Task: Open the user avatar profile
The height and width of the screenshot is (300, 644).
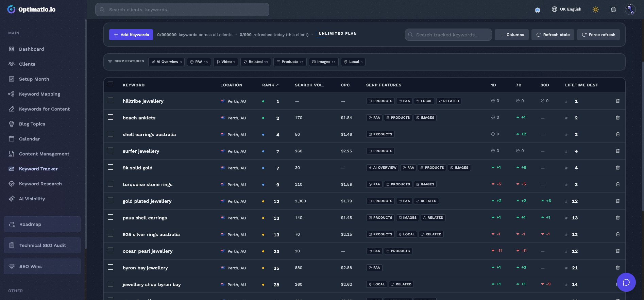Action: (x=630, y=10)
